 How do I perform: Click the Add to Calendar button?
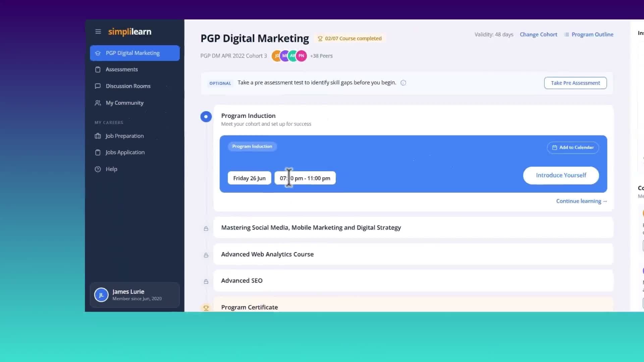[x=573, y=147]
